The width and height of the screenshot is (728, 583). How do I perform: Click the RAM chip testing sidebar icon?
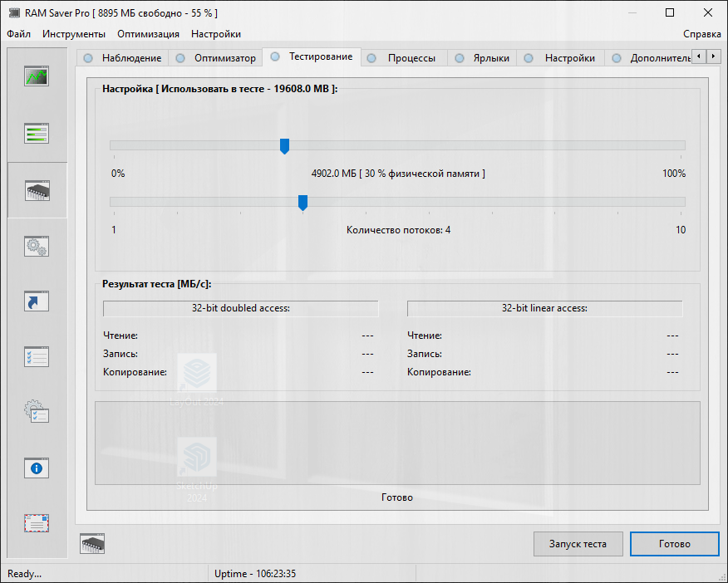click(x=37, y=190)
